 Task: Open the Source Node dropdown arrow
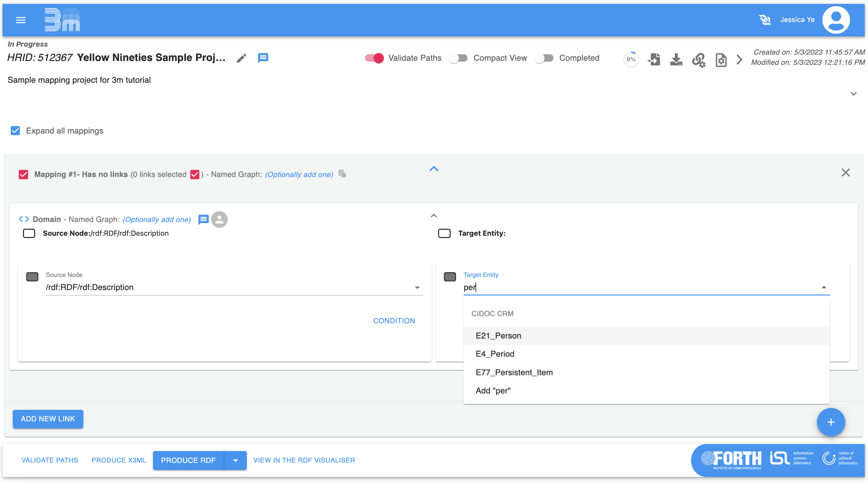[417, 287]
